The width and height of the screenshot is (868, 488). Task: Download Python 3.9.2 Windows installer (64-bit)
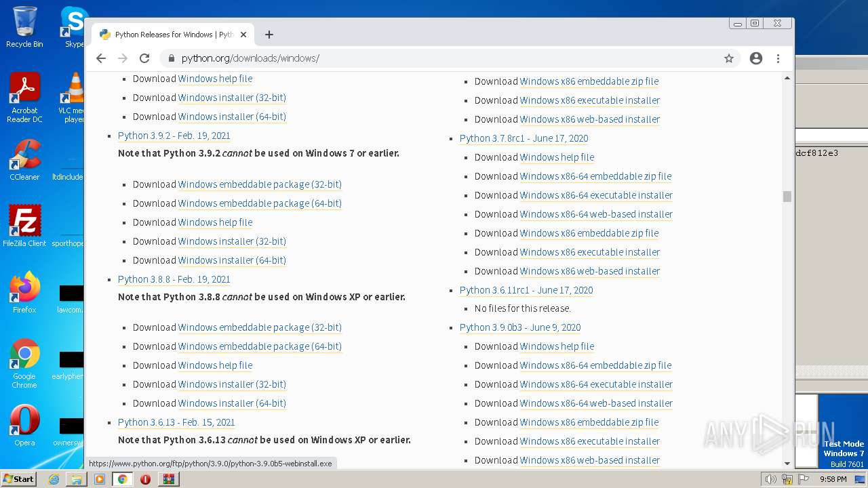coord(232,260)
